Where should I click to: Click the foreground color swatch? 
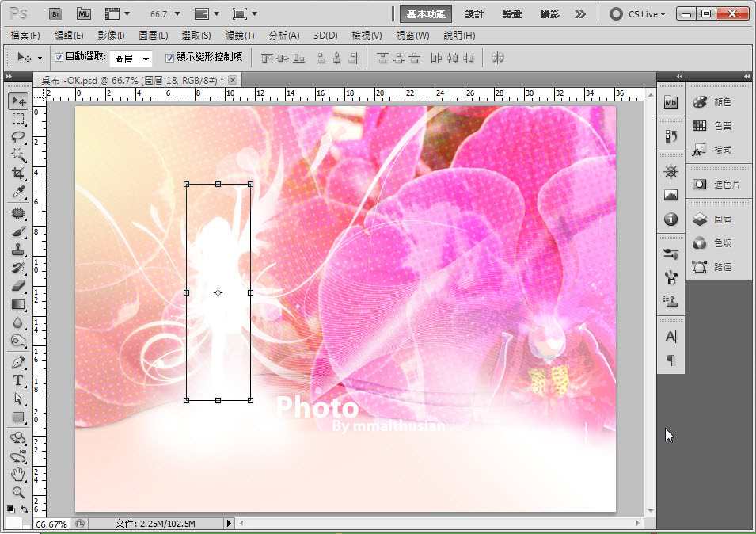[13, 522]
